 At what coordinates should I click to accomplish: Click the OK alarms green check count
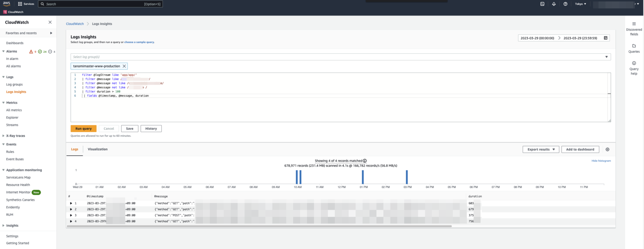click(42, 52)
